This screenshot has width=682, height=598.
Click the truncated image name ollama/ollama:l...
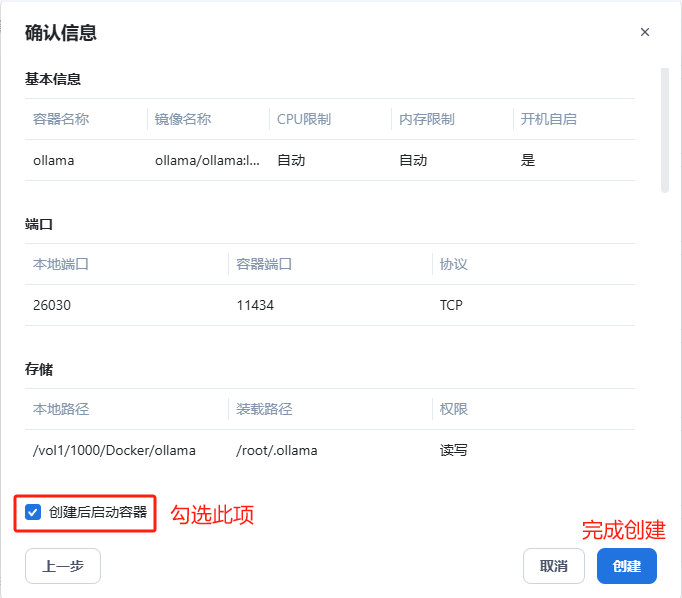207,160
